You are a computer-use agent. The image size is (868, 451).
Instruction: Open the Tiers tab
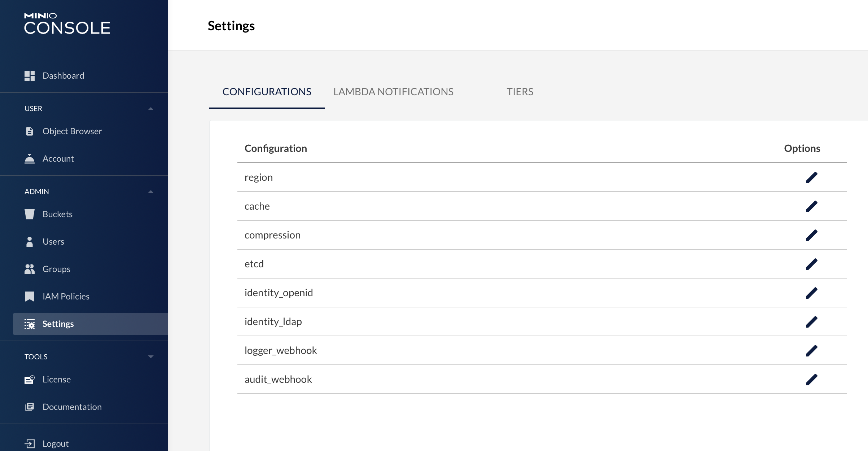[520, 92]
